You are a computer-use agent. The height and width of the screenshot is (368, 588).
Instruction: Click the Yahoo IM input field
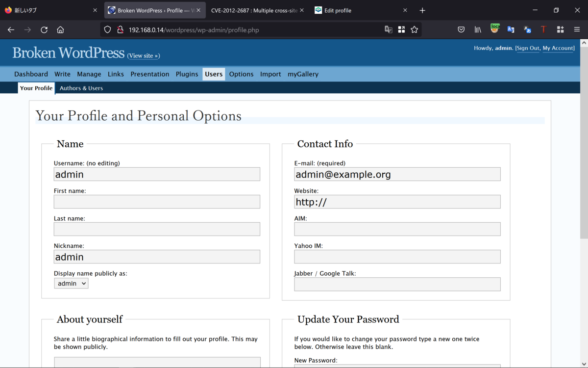point(397,257)
